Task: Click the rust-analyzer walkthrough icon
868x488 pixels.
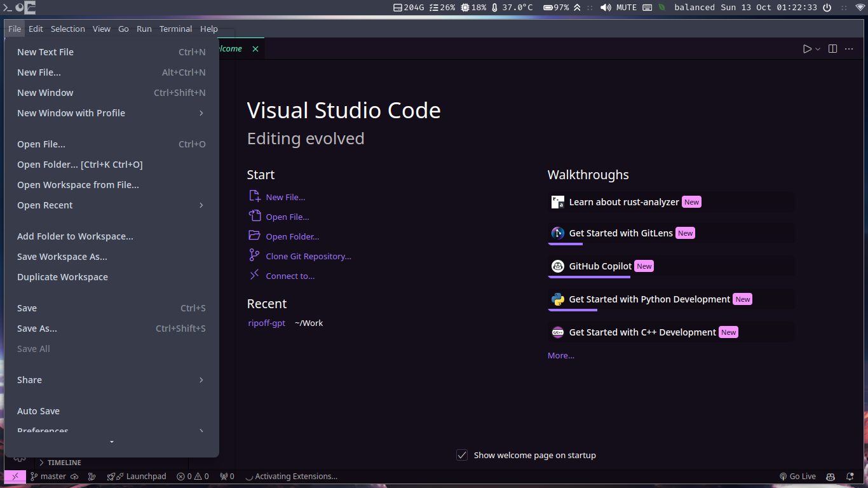Action: (x=558, y=202)
